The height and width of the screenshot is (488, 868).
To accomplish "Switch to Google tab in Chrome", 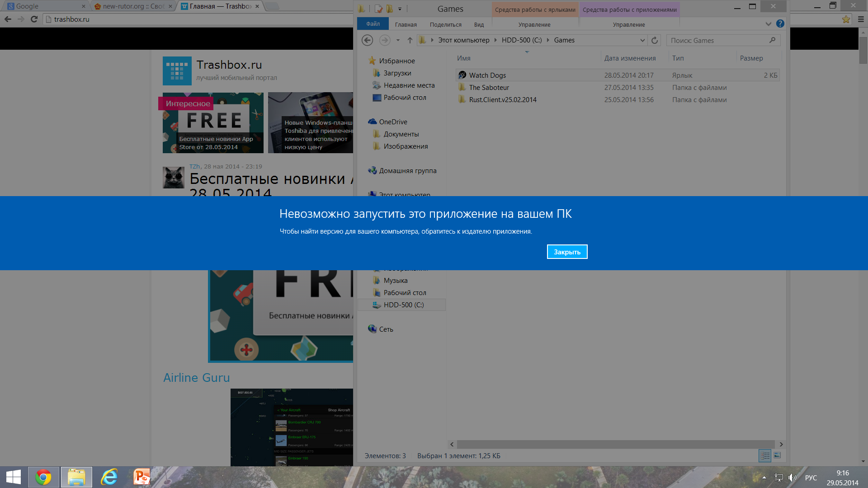I will (45, 6).
